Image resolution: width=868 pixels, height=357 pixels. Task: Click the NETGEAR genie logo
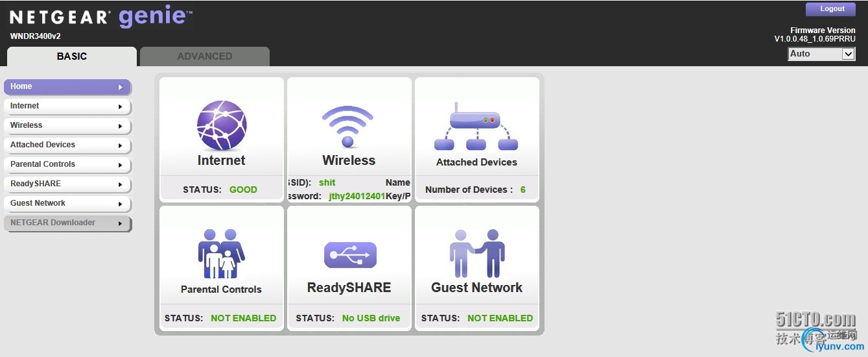[101, 17]
